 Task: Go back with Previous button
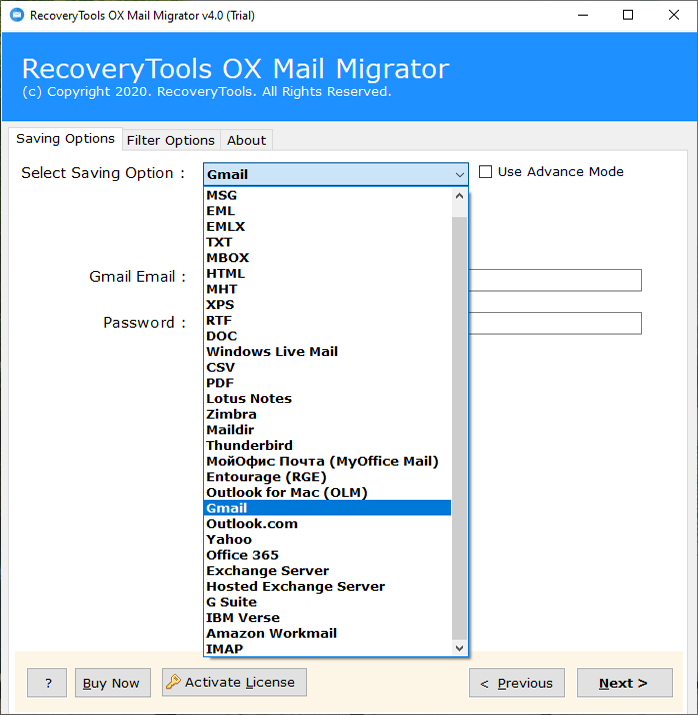(517, 683)
